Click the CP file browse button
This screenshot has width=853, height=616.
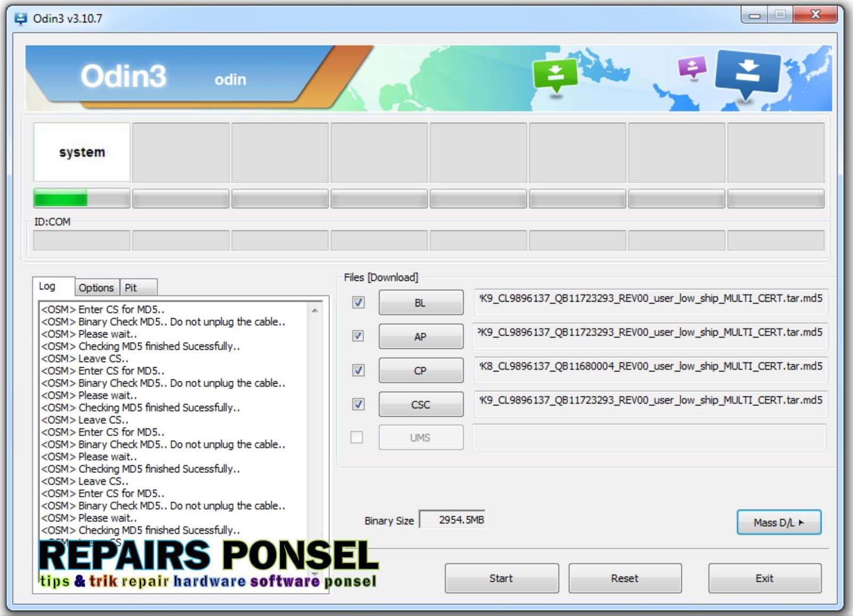coord(421,370)
